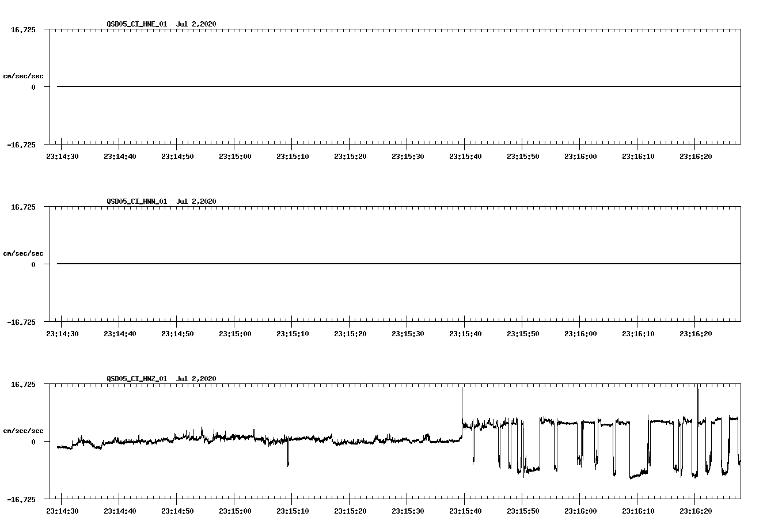Click the 23:14:40 time label under HNN plot

[120, 334]
